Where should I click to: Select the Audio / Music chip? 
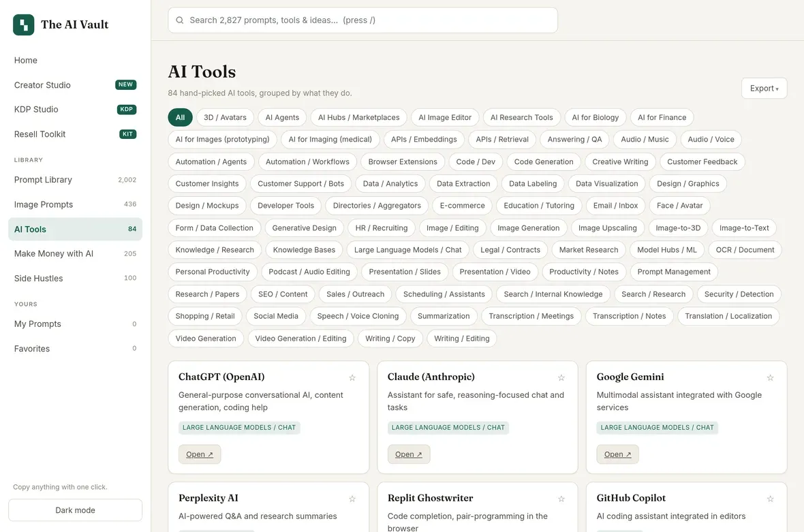(645, 140)
